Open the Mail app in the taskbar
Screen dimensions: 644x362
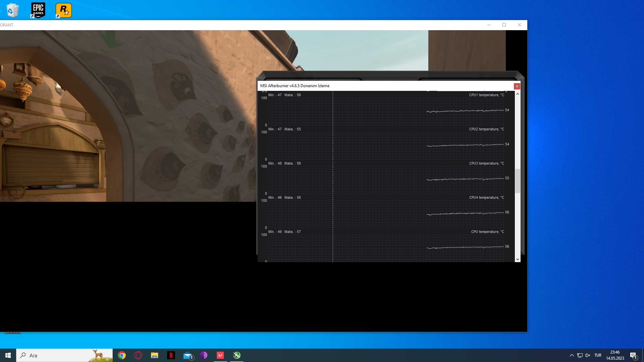click(x=187, y=355)
